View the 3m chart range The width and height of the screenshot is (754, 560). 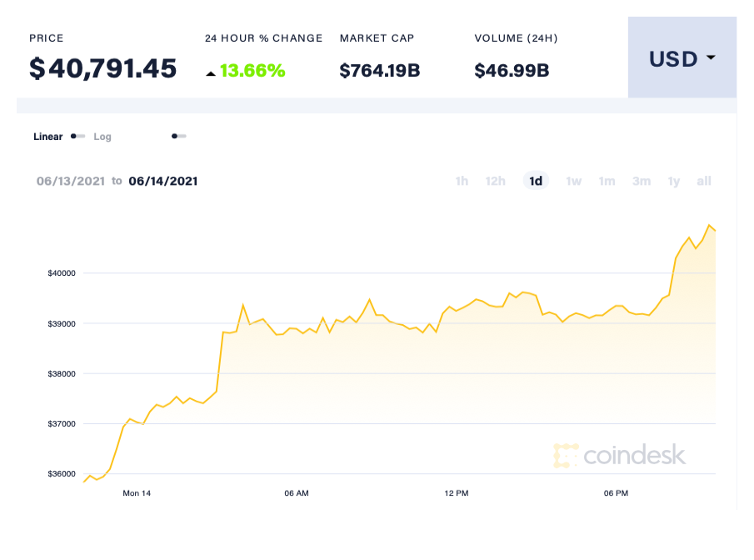pos(642,181)
